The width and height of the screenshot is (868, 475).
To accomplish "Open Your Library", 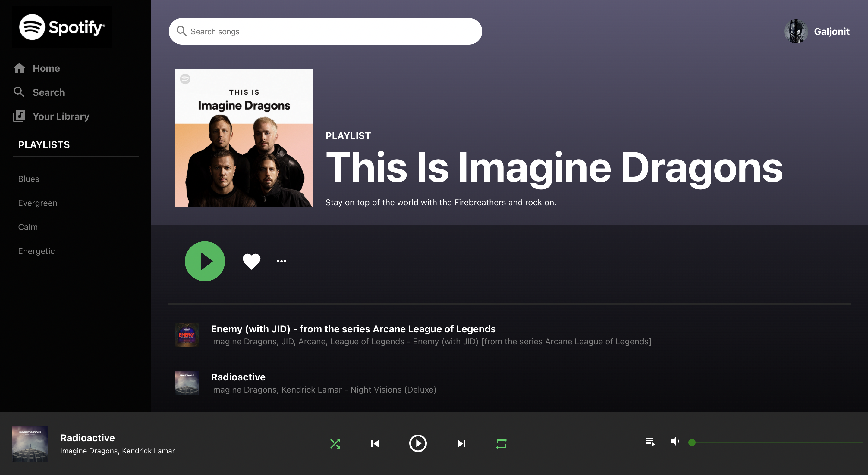I will coord(61,116).
